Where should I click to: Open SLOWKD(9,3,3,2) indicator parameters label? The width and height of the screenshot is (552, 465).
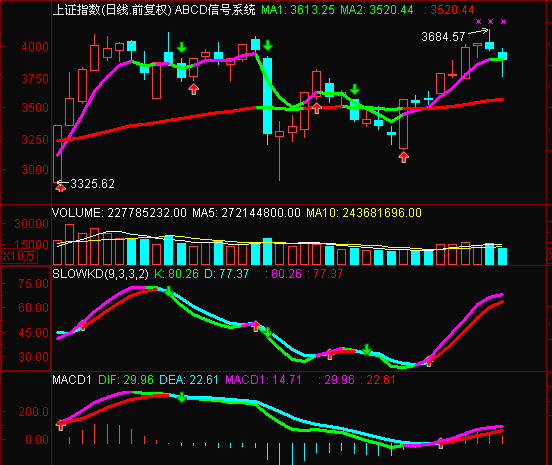100,274
